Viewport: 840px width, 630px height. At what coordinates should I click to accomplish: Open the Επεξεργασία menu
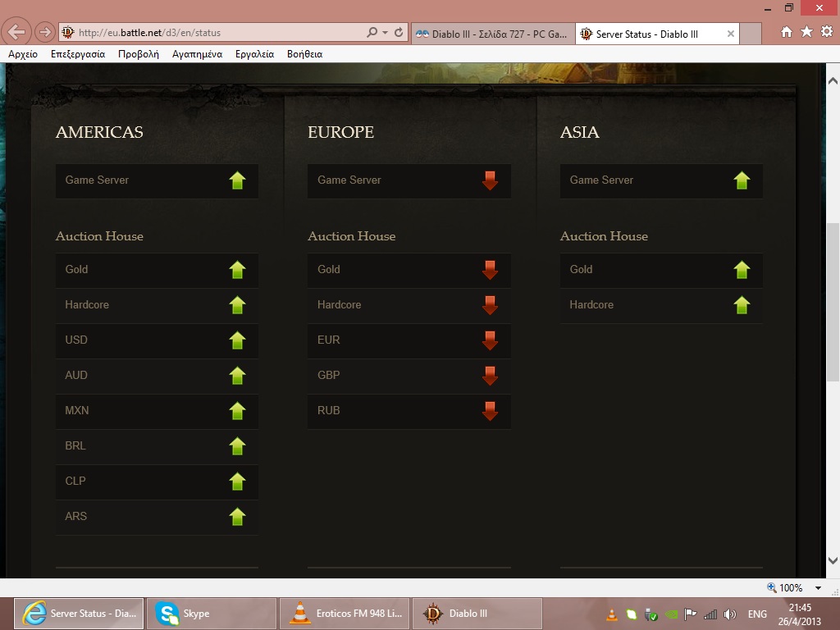click(78, 54)
